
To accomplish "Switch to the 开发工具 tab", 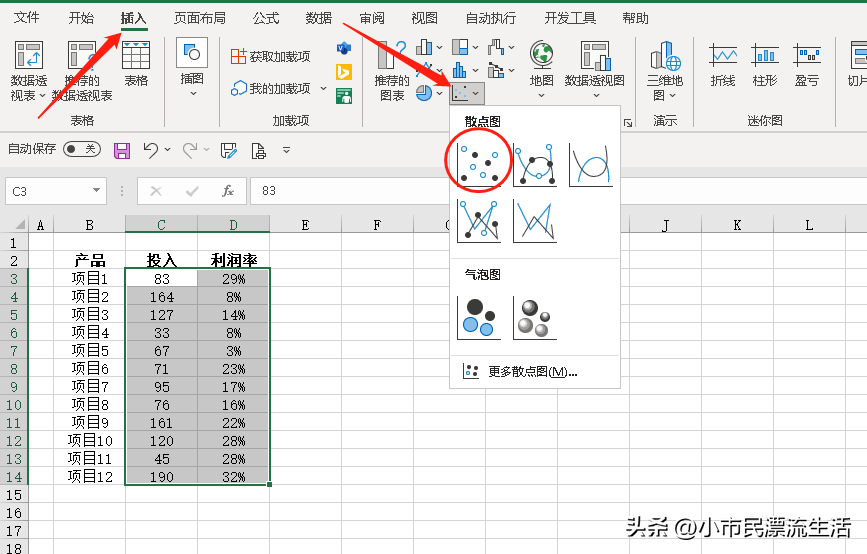I will tap(570, 18).
